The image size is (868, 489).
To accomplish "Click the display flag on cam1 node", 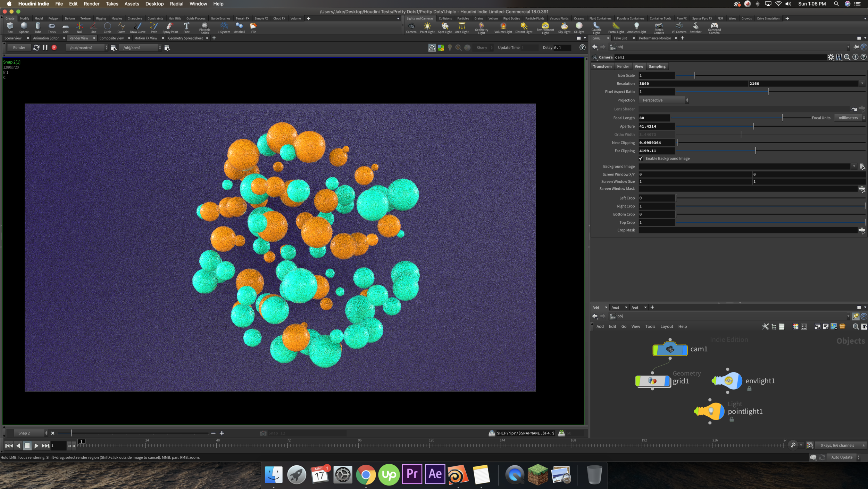I will (685, 350).
